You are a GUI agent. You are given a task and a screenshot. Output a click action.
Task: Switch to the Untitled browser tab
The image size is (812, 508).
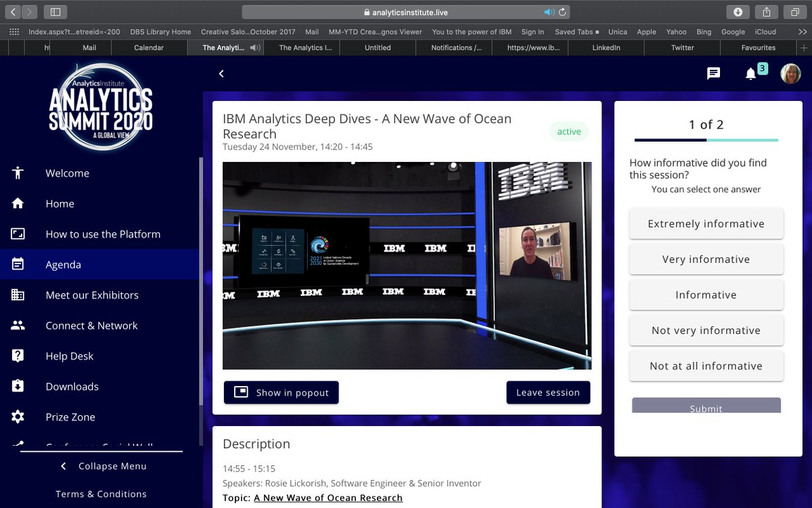point(378,48)
